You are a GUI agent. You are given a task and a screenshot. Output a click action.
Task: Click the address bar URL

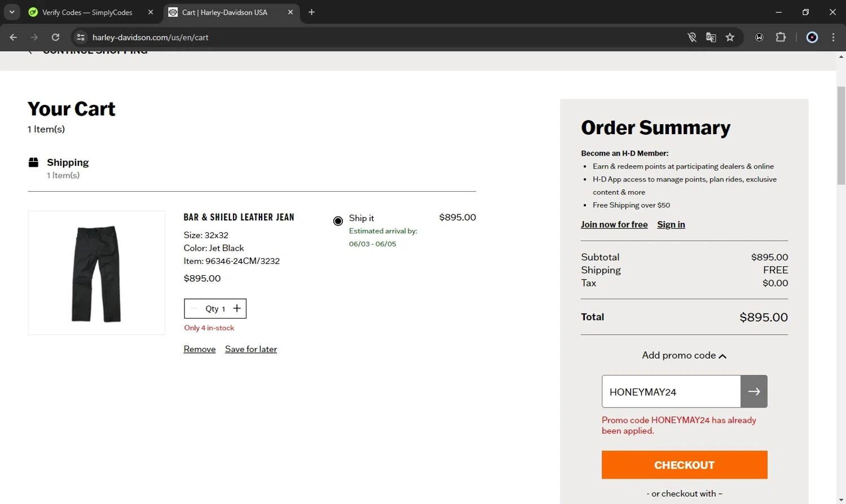coord(151,37)
